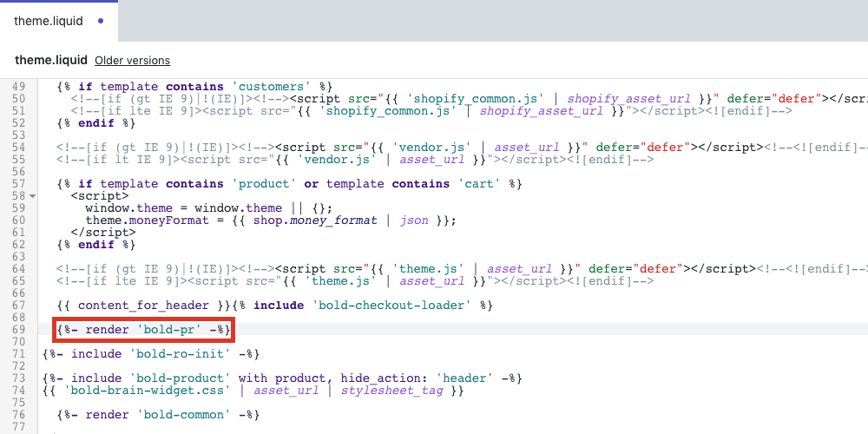The height and width of the screenshot is (434, 868).
Task: Click 'theme.js' string on line 64
Action: [428, 269]
